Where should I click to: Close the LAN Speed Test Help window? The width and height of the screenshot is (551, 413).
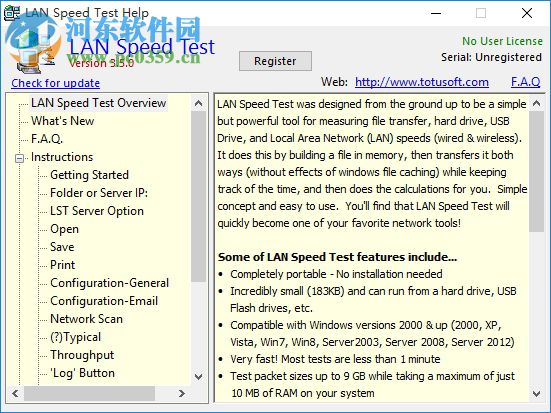(x=526, y=13)
